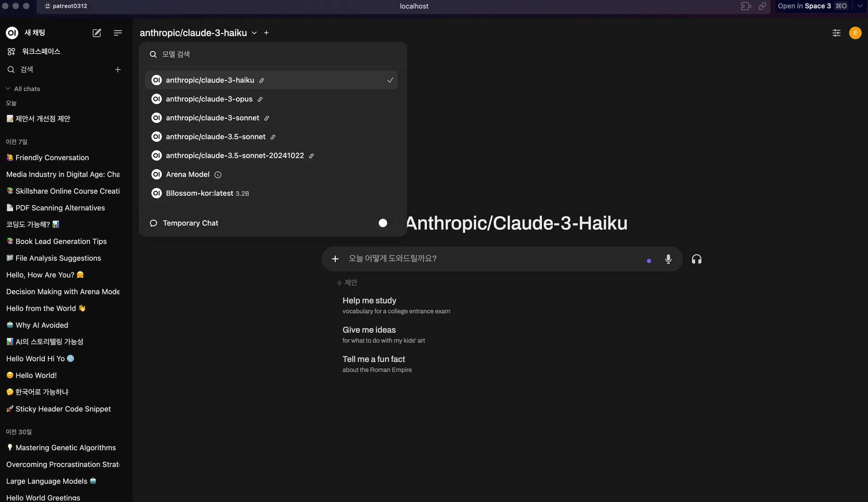Expand the Open in Space chevron

pyautogui.click(x=860, y=6)
